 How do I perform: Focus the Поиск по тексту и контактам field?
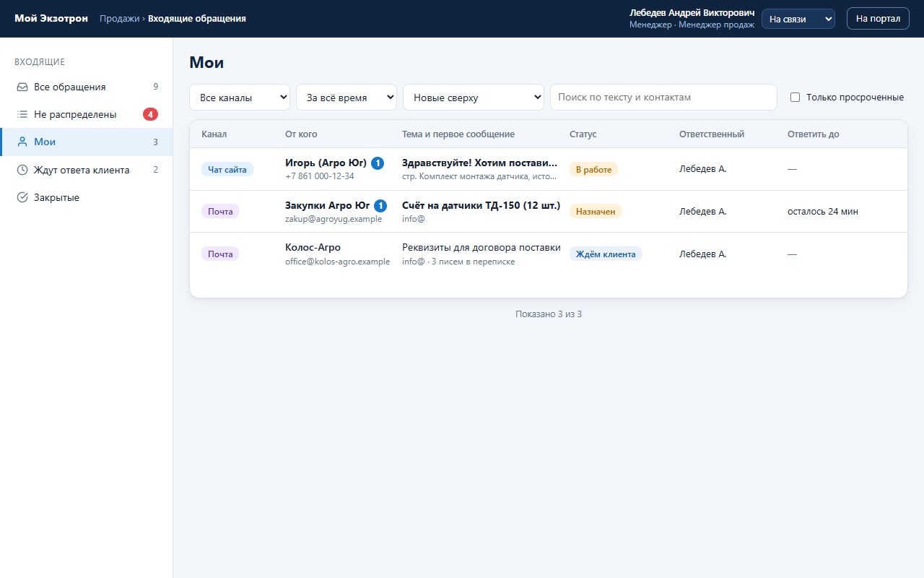coord(663,98)
